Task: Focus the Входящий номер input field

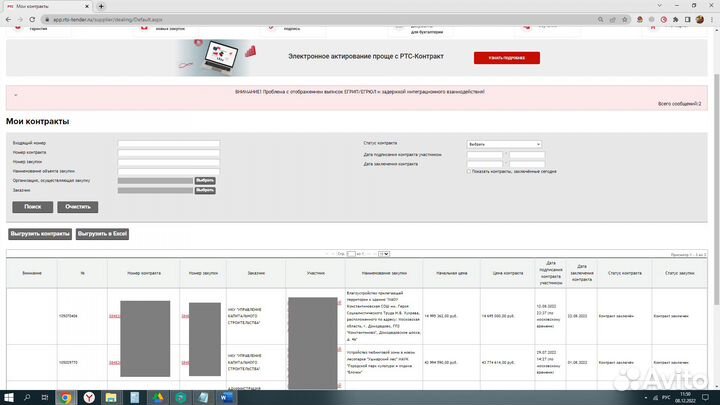Action: pos(168,144)
